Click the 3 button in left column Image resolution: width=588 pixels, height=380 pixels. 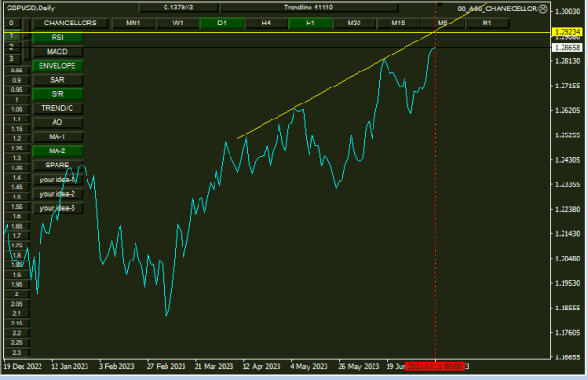pyautogui.click(x=12, y=59)
